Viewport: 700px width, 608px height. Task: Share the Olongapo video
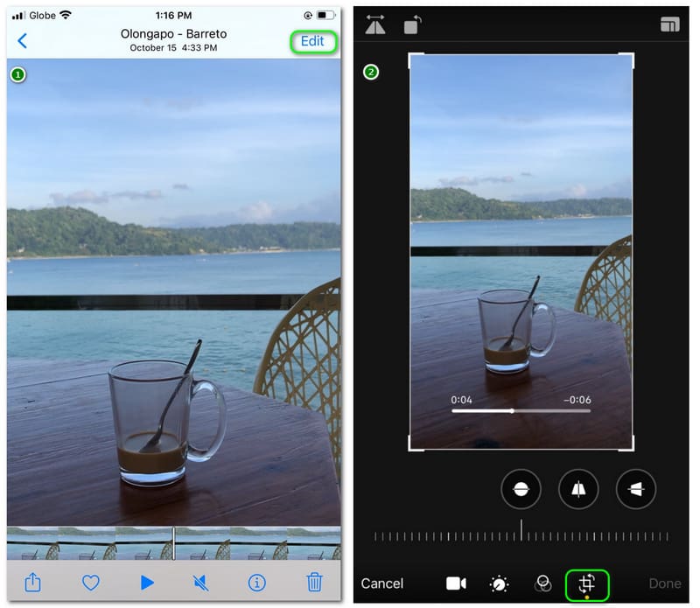33,583
